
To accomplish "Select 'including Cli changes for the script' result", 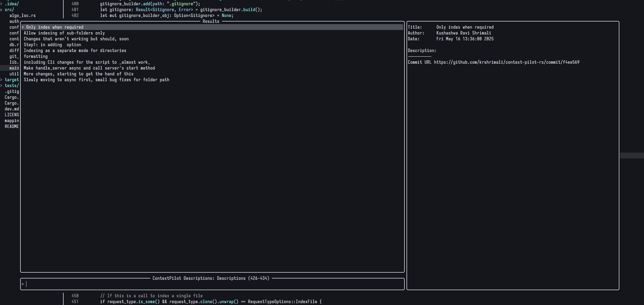I will pyautogui.click(x=87, y=62).
